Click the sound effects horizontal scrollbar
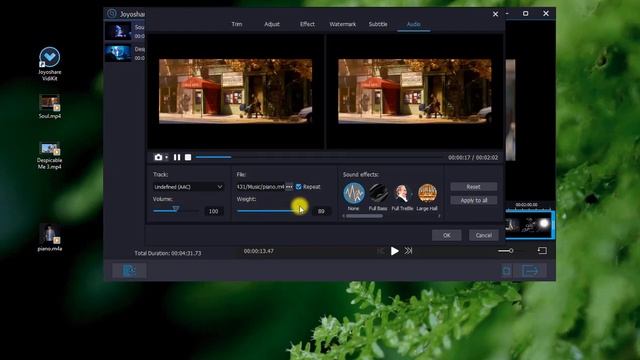 [364, 216]
